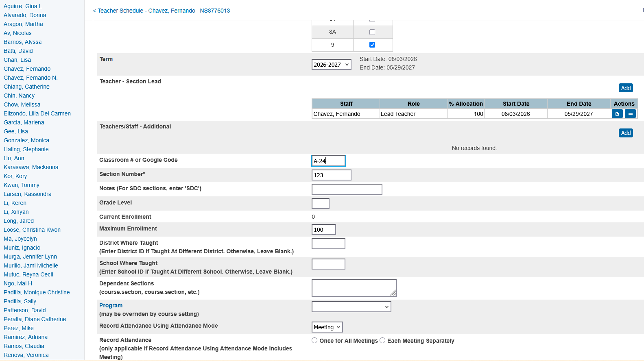The width and height of the screenshot is (644, 361).
Task: Uncheck the grade 9 checkbox
Action: tap(372, 45)
